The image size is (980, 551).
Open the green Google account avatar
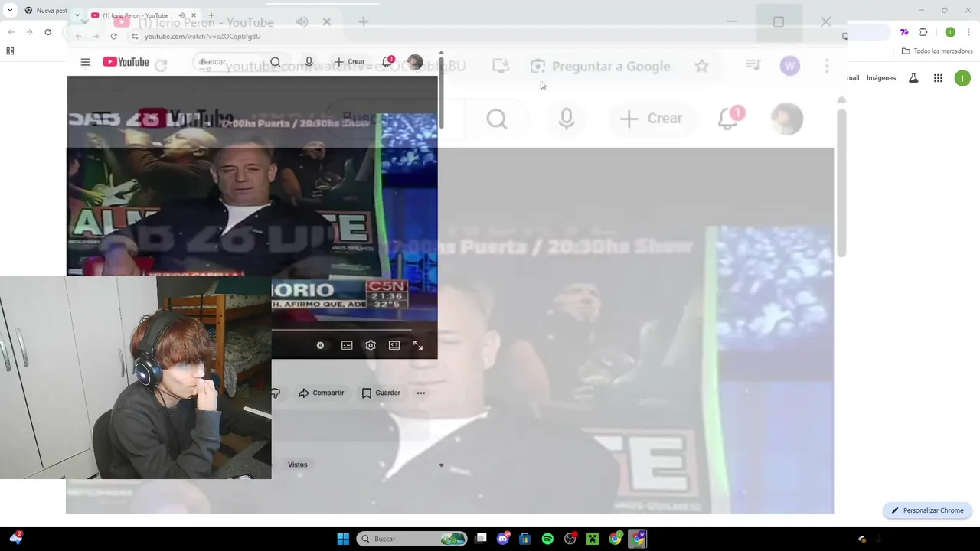pos(962,78)
